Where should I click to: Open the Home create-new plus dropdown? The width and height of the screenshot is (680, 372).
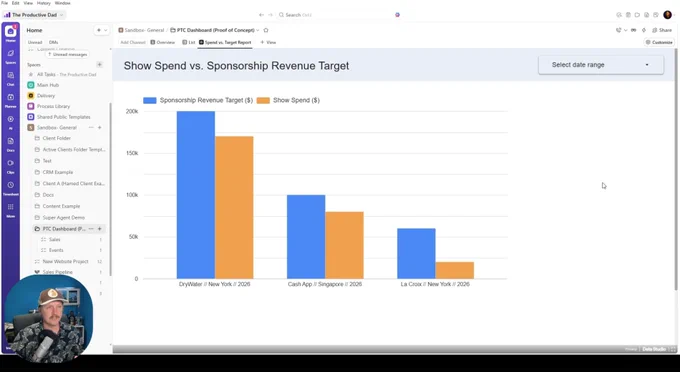click(x=101, y=30)
